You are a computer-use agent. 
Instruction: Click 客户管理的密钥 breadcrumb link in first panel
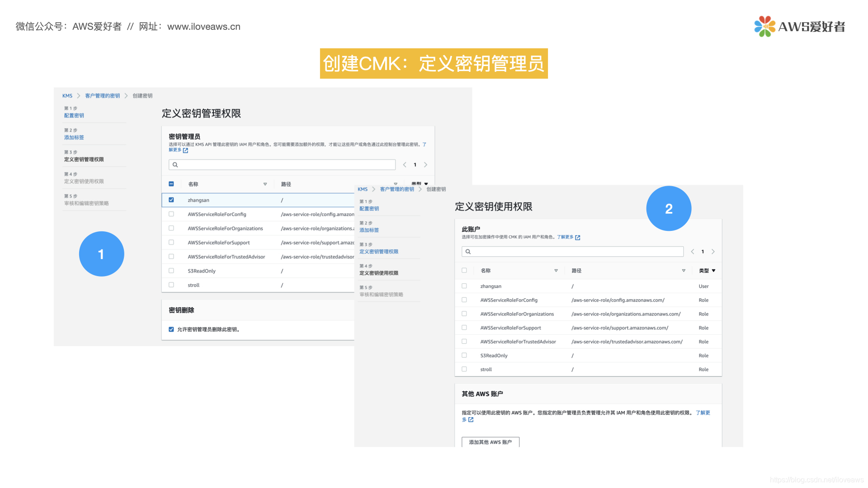coord(103,96)
